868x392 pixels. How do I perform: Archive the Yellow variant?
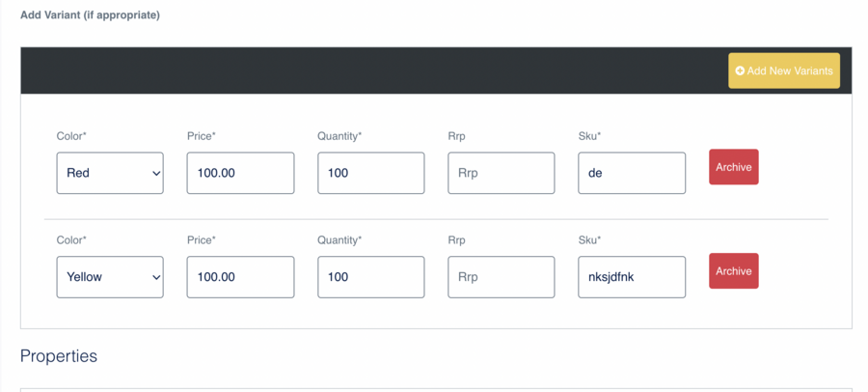tap(734, 271)
